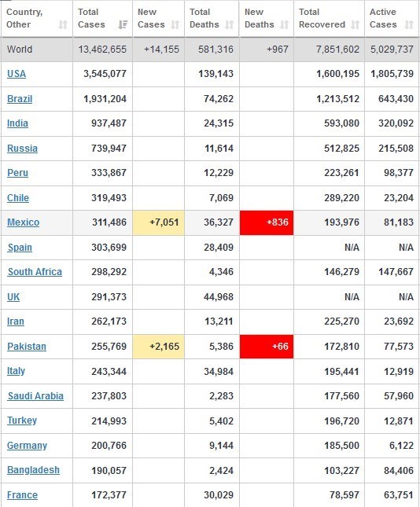Open the USA country link
Viewport: 420px width, 507px height.
pyautogui.click(x=17, y=74)
